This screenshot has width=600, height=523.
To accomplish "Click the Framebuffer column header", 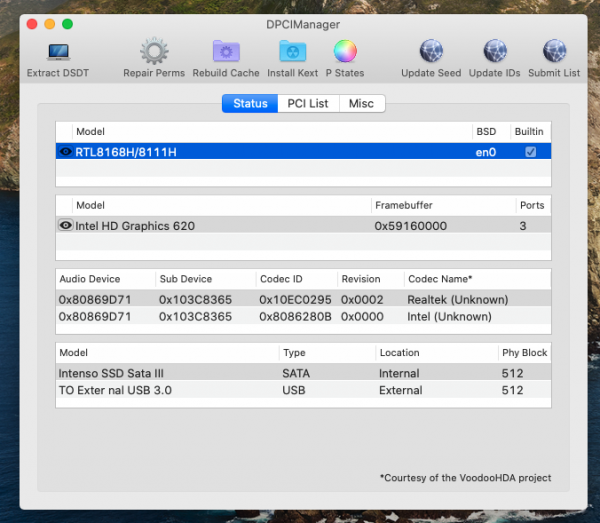I will (x=403, y=205).
